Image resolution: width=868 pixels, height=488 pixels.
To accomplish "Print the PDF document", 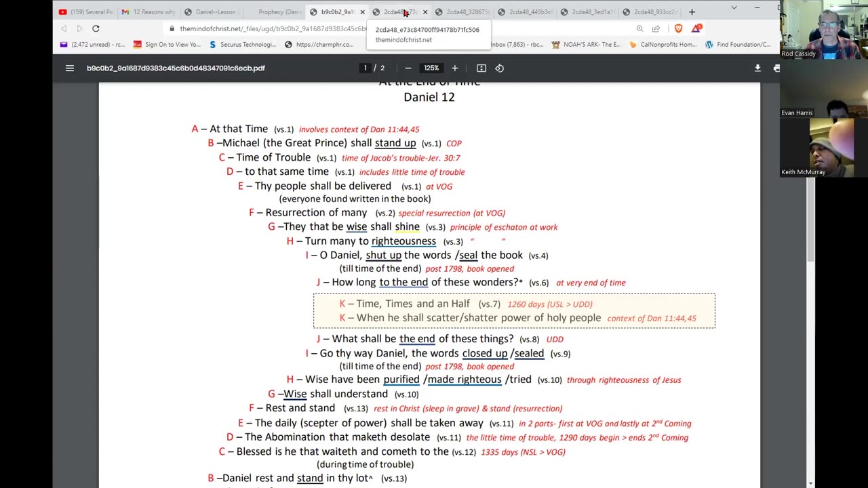I will tap(776, 68).
